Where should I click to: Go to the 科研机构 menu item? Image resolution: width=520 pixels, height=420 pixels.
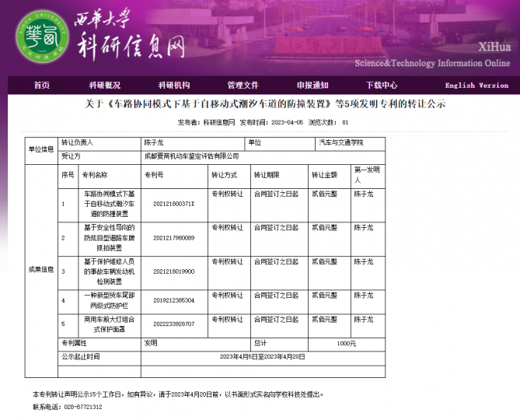pos(174,86)
